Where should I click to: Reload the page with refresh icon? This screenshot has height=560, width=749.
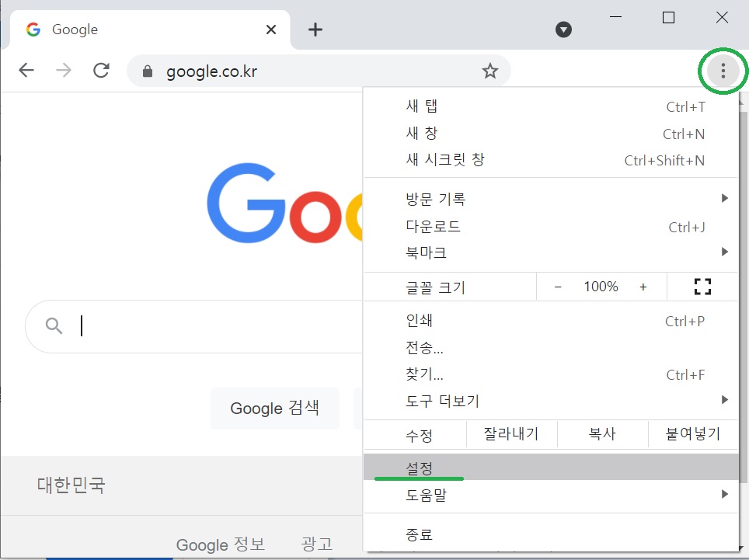click(x=101, y=71)
